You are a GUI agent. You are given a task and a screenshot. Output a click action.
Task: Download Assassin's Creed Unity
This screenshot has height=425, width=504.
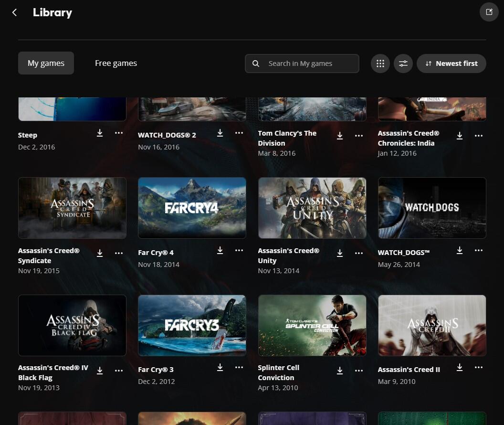tap(340, 253)
